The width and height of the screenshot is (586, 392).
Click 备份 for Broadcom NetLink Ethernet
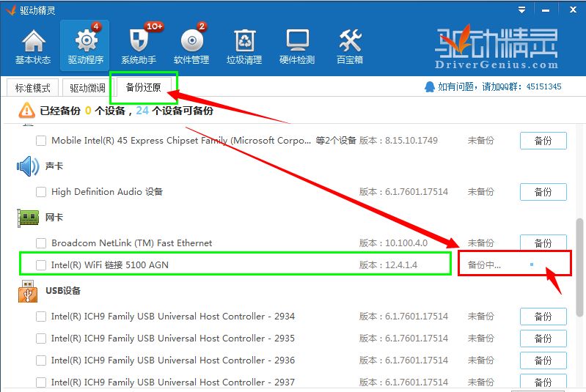(543, 243)
